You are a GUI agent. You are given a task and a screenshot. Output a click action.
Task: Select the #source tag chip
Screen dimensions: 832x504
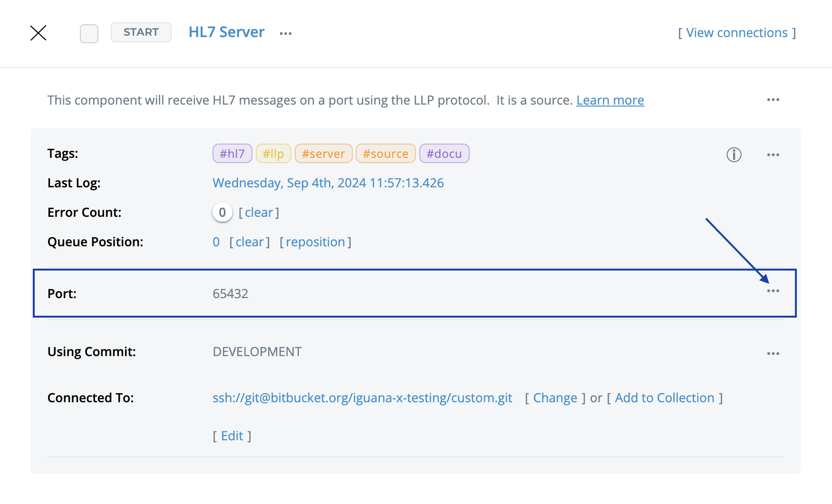pos(386,153)
